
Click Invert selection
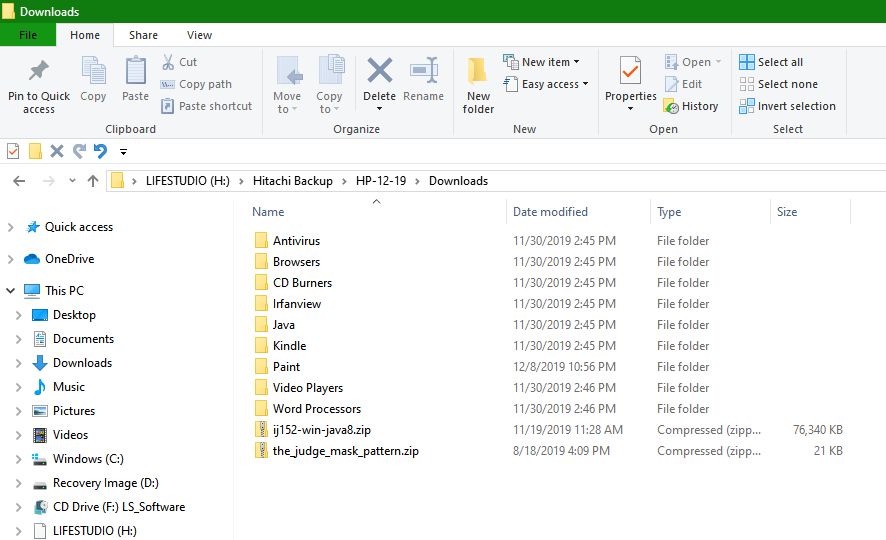point(787,106)
